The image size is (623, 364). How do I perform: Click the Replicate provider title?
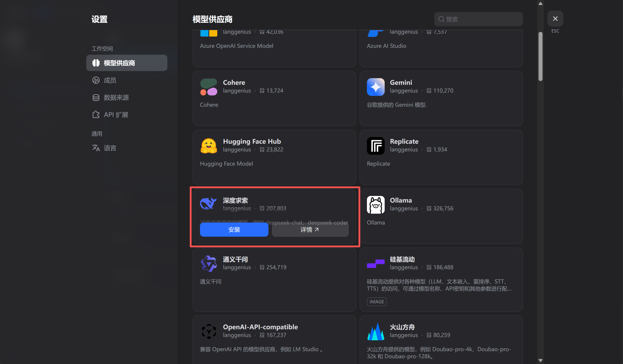coord(404,141)
